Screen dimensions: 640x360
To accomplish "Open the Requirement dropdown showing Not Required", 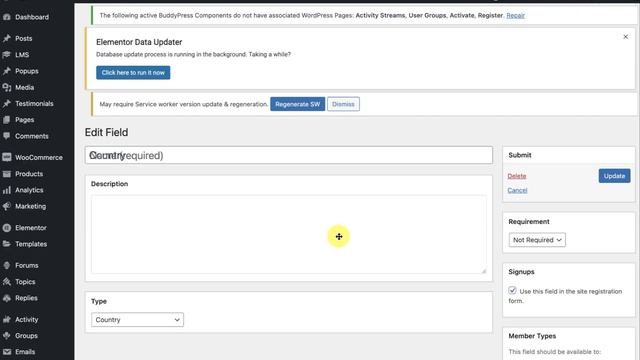I will coord(537,240).
